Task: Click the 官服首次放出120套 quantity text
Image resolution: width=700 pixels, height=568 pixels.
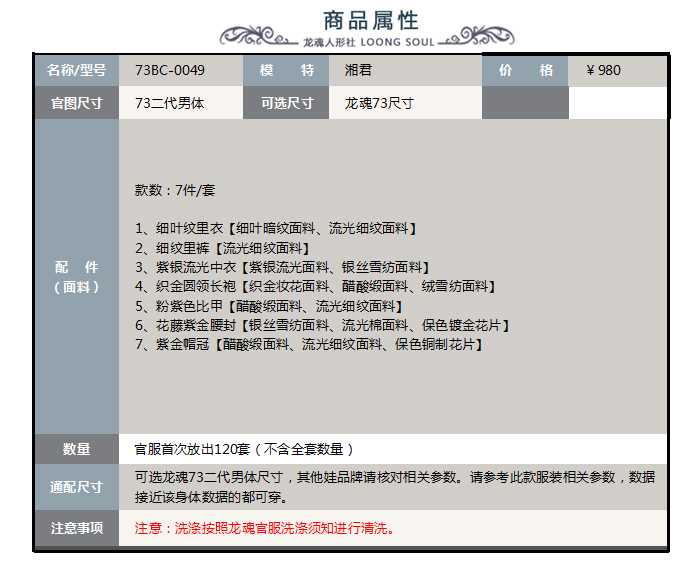Action: coord(244,449)
